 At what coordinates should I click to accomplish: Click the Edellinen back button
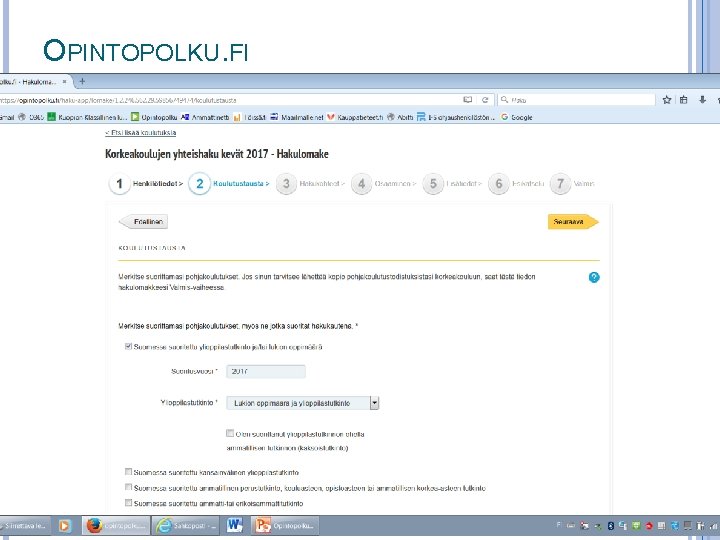[144, 222]
